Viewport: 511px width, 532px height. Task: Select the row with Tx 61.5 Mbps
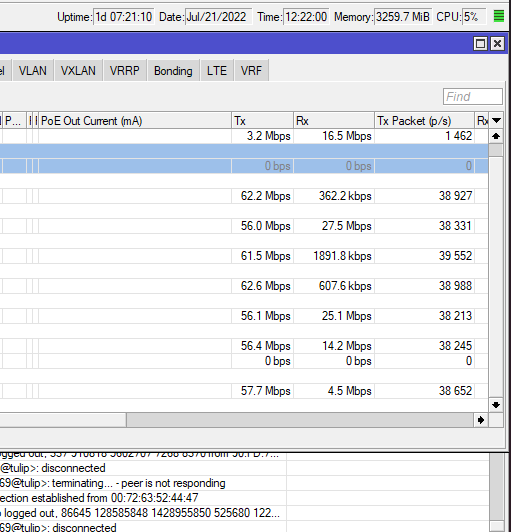(244, 256)
